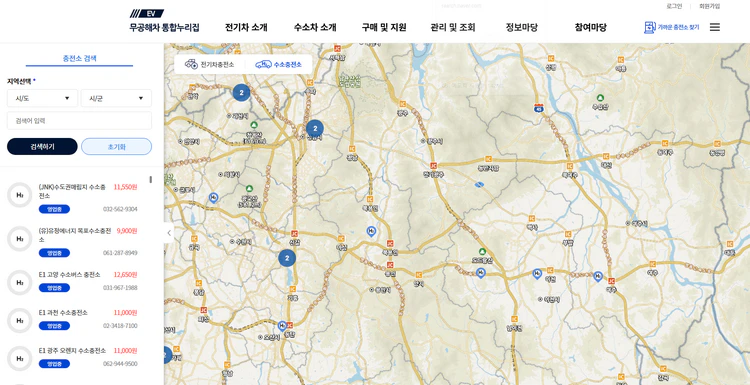The width and height of the screenshot is (750, 385).
Task: Collapse the search side panel arrow
Action: [x=169, y=233]
